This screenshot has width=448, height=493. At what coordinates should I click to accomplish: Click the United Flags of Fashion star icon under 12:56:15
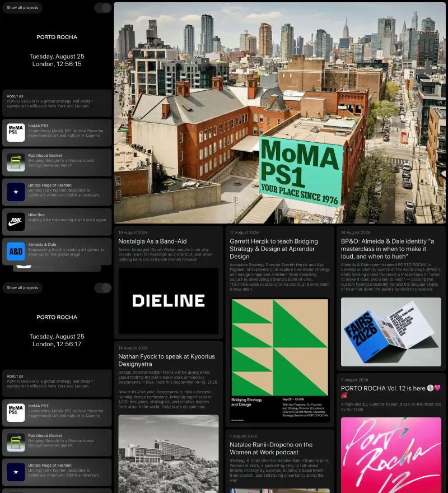[x=16, y=192]
